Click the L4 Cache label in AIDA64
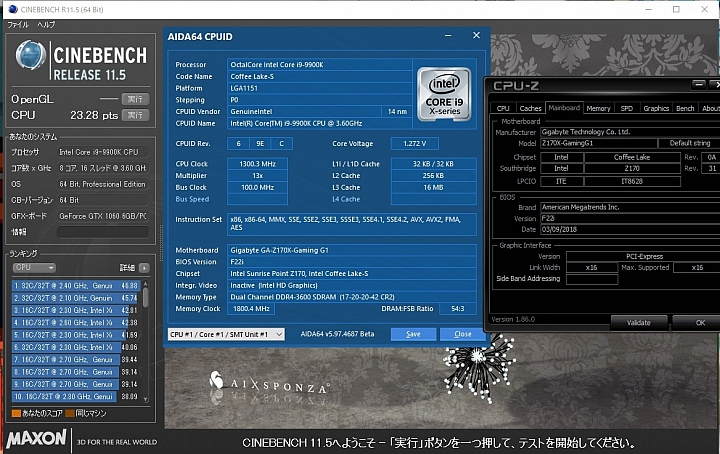The height and width of the screenshot is (454, 720). coord(346,199)
